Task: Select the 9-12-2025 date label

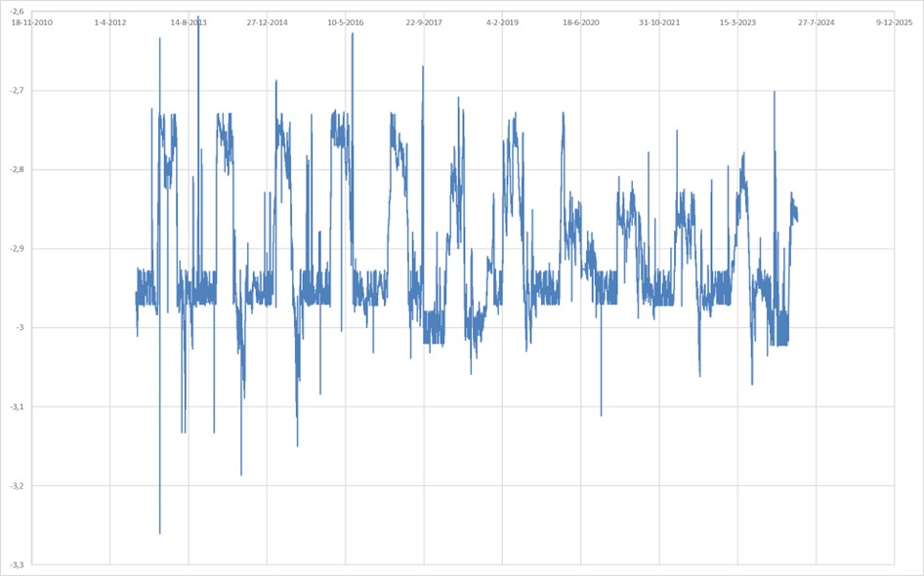Action: click(894, 21)
